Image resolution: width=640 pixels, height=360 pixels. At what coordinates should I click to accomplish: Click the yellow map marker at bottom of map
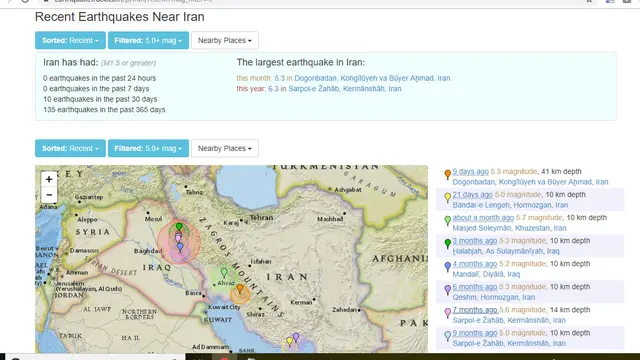click(289, 341)
